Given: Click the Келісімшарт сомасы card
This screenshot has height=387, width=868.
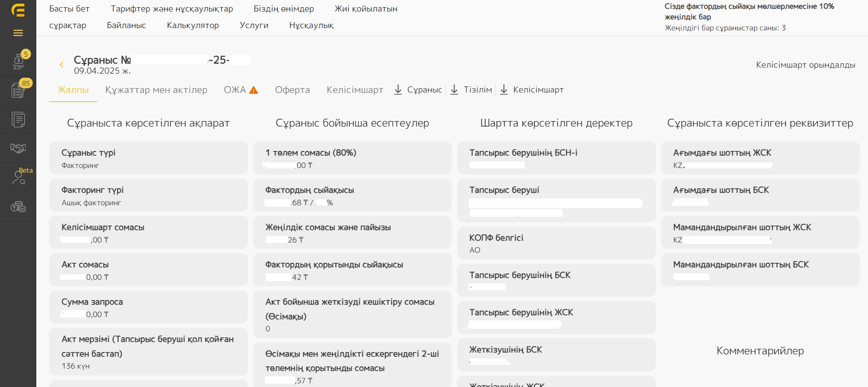Looking at the screenshot, I should 149,232.
